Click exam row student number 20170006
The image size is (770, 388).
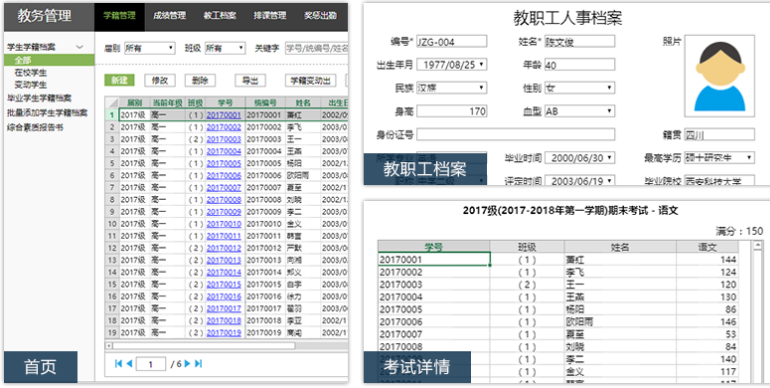coord(434,322)
